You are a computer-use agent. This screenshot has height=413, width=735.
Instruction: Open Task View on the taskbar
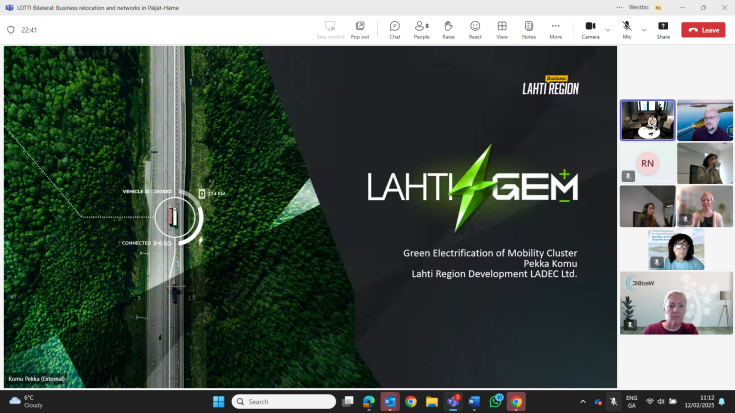pos(348,402)
